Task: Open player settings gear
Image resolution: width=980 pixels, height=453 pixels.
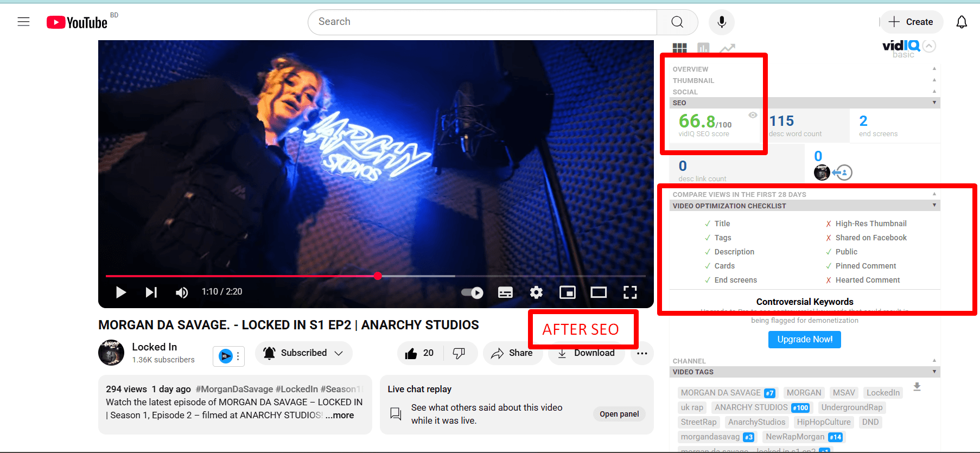Action: pyautogui.click(x=536, y=293)
